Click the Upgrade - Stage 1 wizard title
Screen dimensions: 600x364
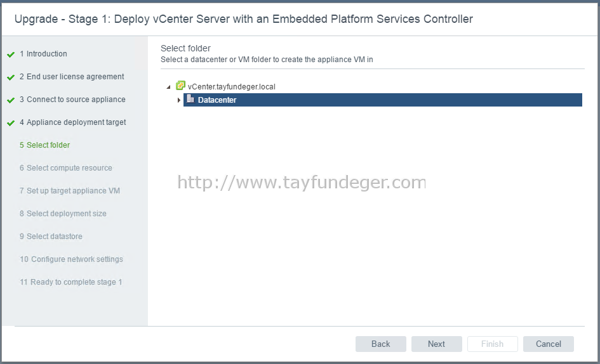point(244,19)
